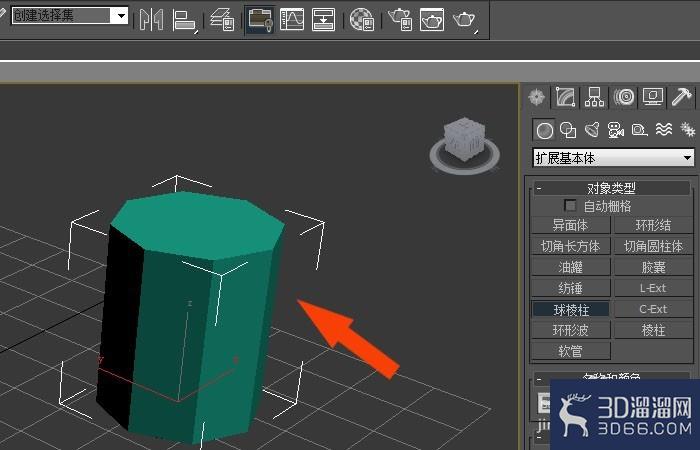Viewport: 700px width, 450px height.
Task: Select the Lights category icon
Action: click(x=592, y=130)
